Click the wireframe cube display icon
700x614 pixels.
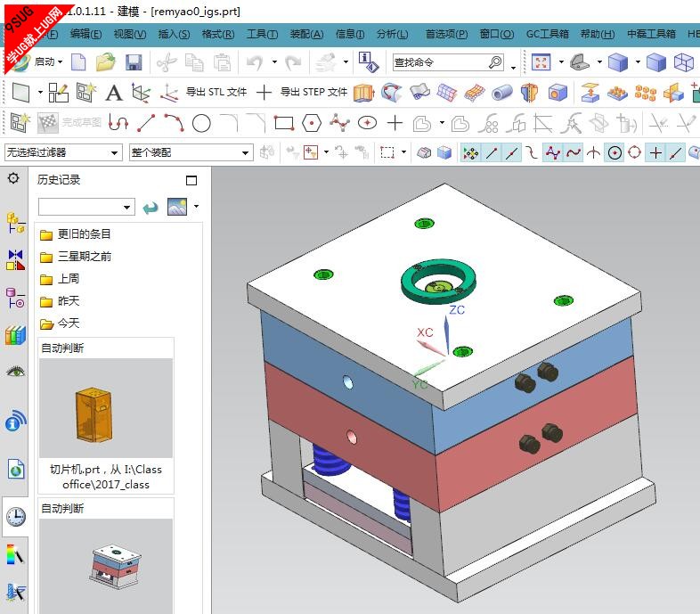tap(683, 62)
